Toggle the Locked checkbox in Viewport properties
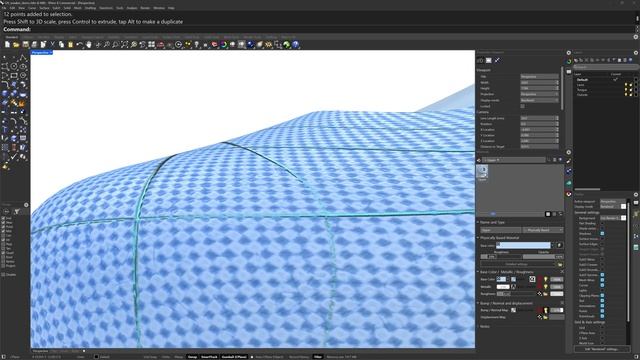 click(x=522, y=106)
